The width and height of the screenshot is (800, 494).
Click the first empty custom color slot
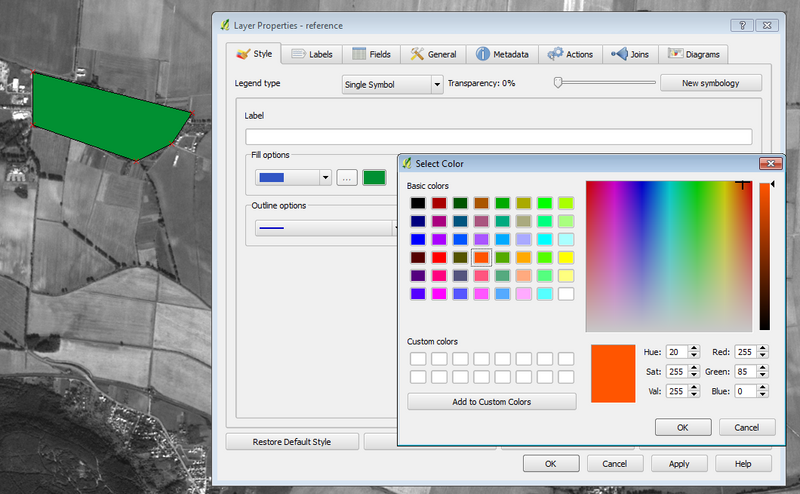coord(418,359)
